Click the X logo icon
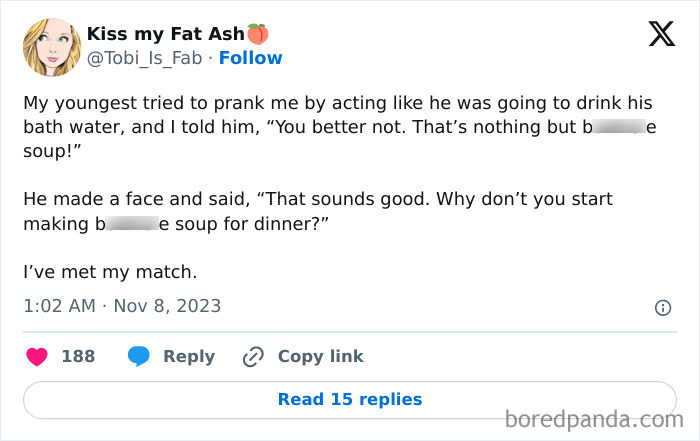 661,36
